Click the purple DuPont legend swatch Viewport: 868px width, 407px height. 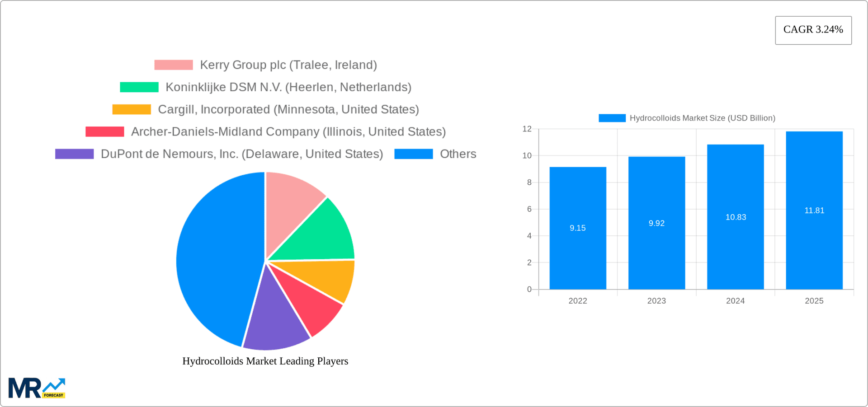coord(74,154)
